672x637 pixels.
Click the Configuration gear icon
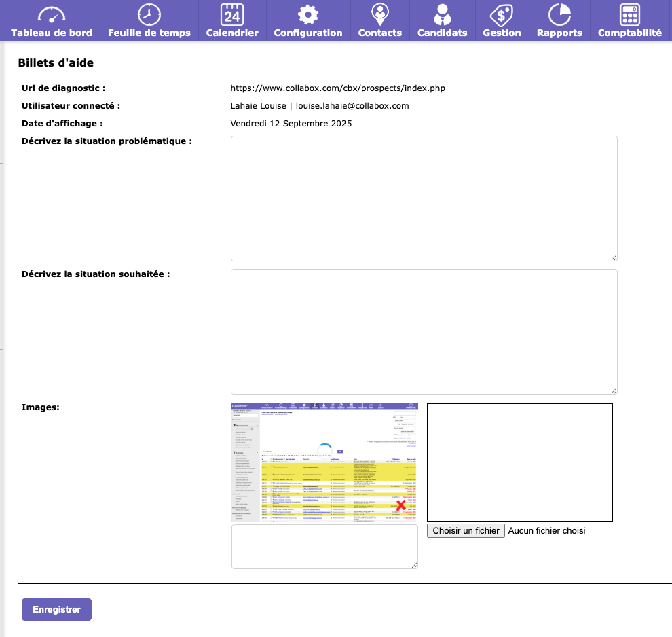tap(308, 14)
